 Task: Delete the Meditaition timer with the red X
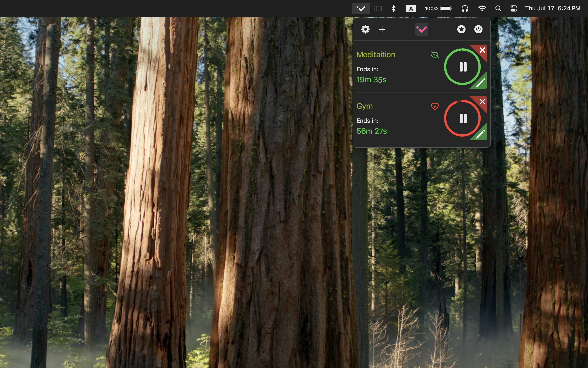[x=482, y=50]
